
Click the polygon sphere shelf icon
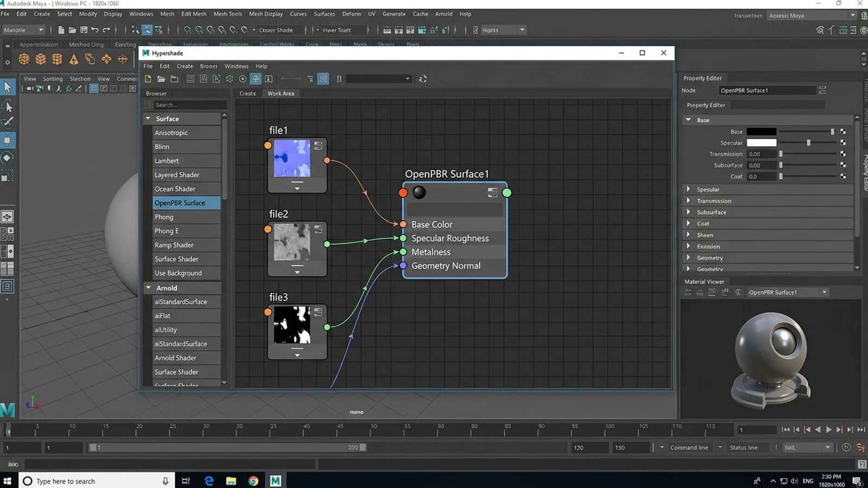(24, 59)
